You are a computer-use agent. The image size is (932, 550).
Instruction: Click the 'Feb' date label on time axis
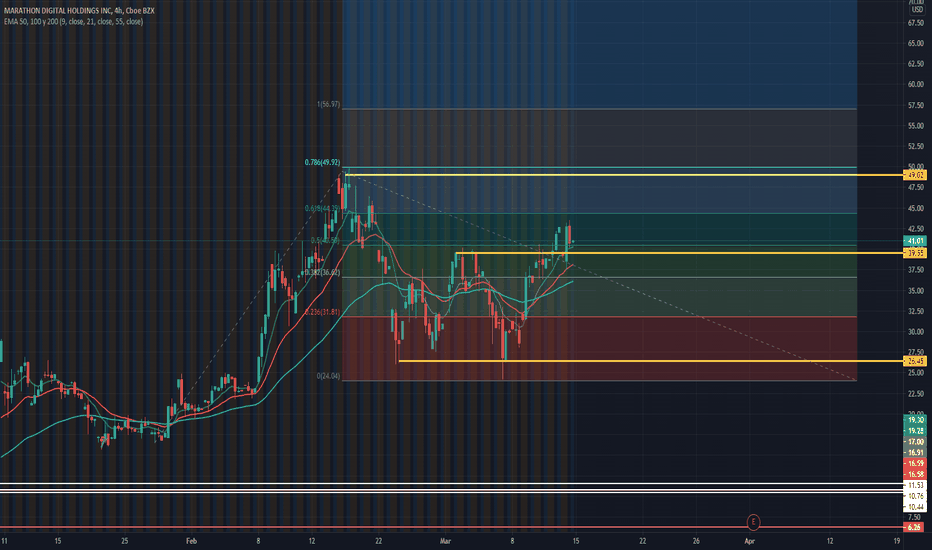(x=191, y=541)
